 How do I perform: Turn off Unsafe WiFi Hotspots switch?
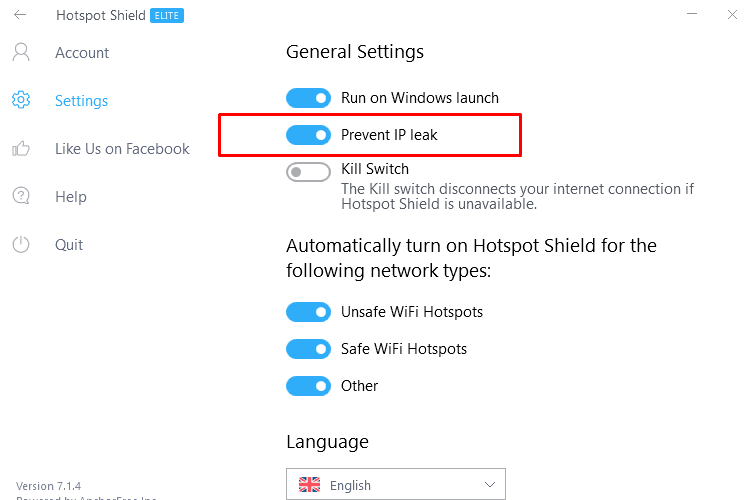309,312
